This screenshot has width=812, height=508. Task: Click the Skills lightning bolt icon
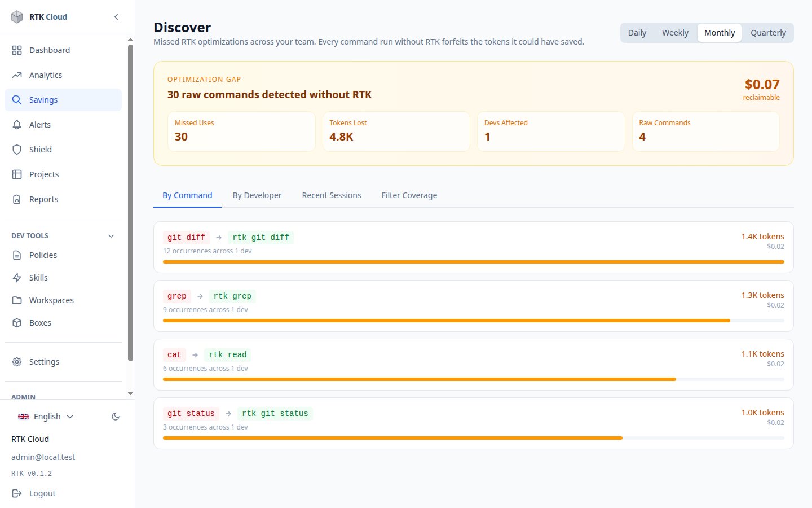[17, 278]
